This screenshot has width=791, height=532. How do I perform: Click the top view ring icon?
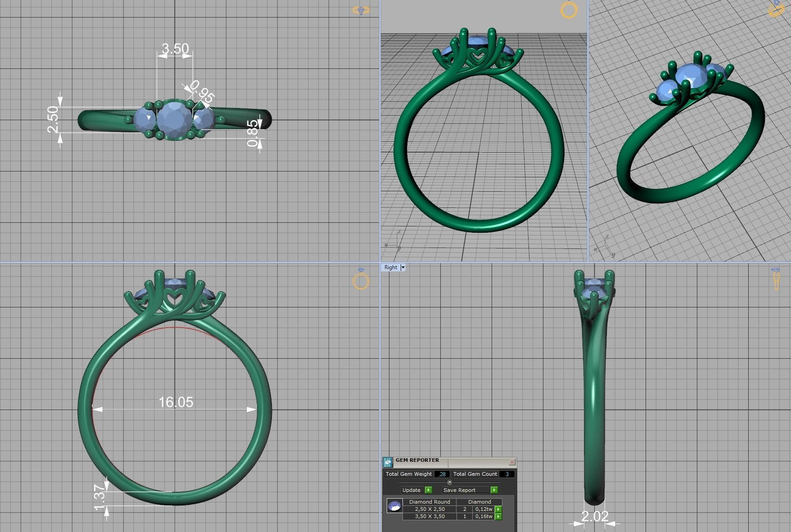[x=361, y=10]
